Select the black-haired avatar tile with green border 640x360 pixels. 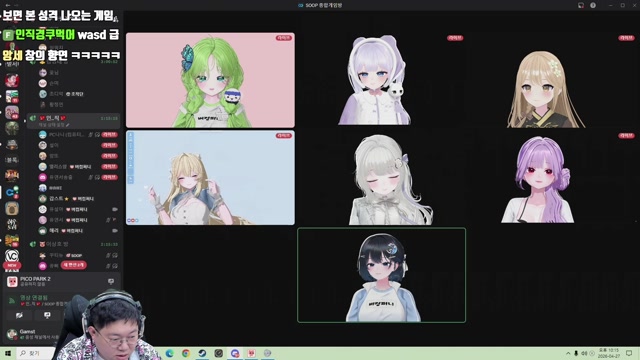click(x=381, y=275)
